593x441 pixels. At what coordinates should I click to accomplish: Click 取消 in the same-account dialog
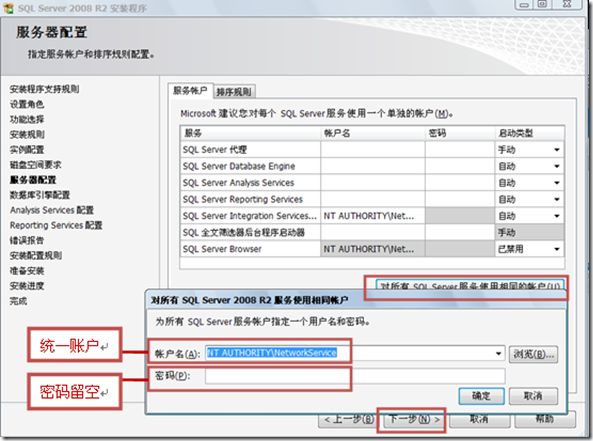pos(533,396)
